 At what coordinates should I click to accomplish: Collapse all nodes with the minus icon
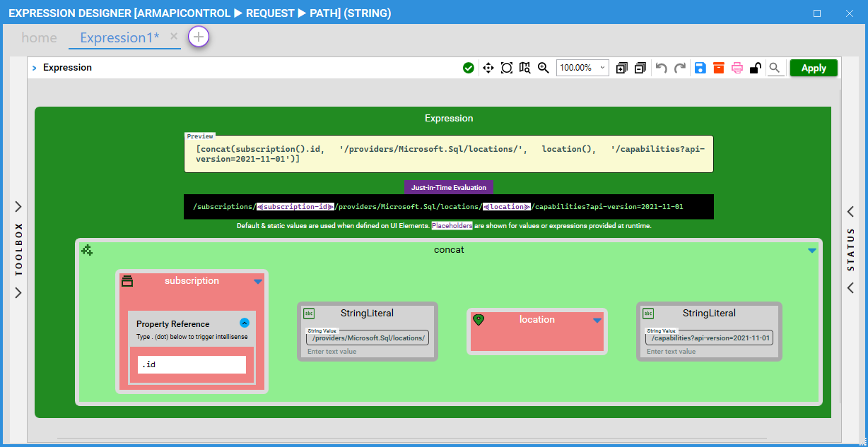pos(640,68)
